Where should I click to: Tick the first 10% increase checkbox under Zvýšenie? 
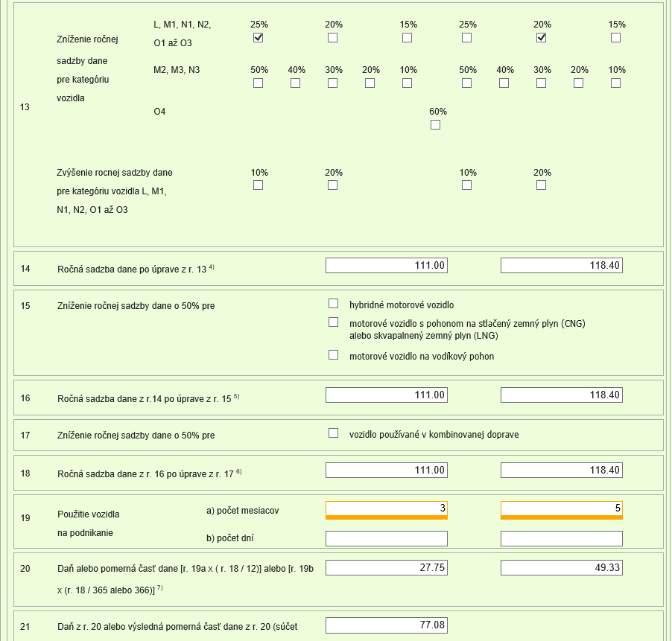click(x=258, y=185)
